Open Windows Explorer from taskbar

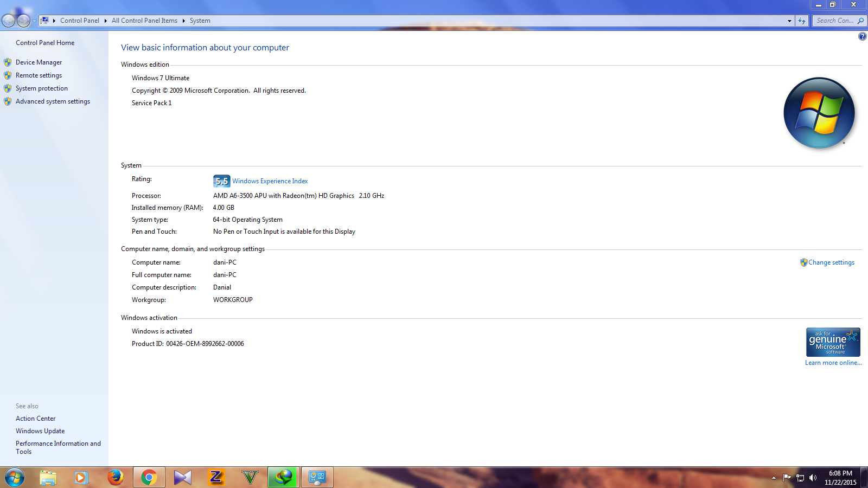[48, 478]
